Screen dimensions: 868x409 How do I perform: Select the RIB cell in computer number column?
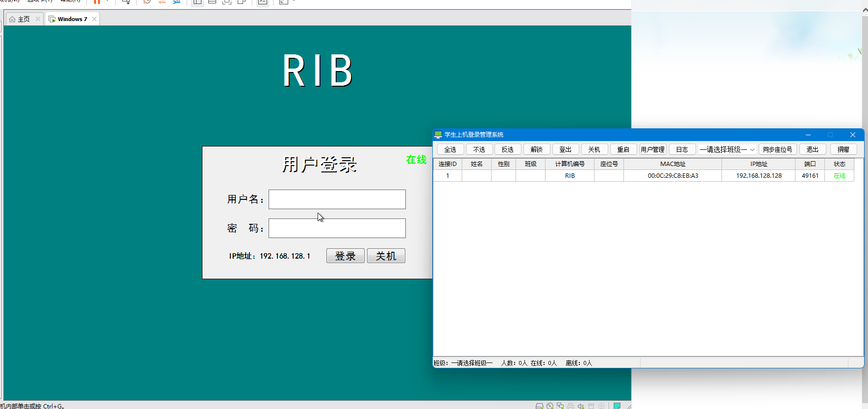pos(570,176)
